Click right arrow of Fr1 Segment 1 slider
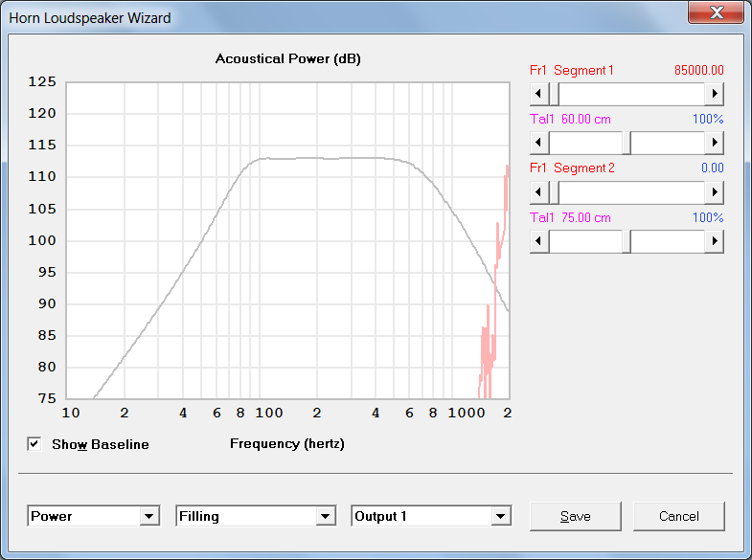The image size is (752, 560). pyautogui.click(x=714, y=94)
